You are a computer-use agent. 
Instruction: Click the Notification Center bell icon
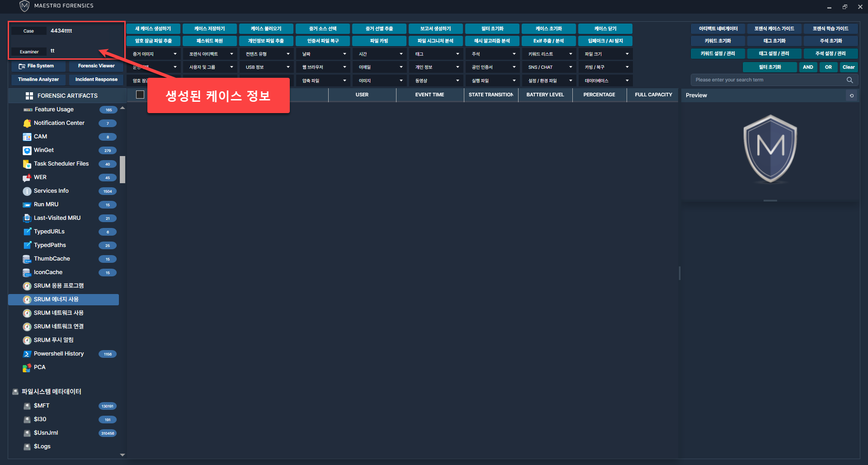27,123
